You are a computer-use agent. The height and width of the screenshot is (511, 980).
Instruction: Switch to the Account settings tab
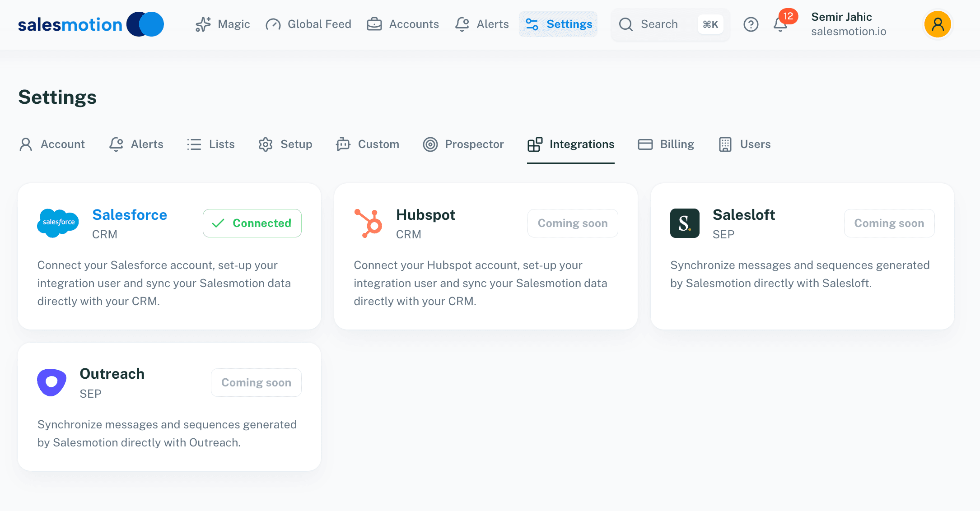point(52,144)
